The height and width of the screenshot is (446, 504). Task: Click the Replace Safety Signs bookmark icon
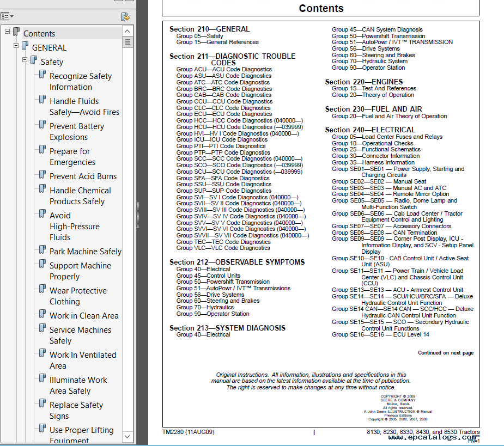tap(42, 404)
